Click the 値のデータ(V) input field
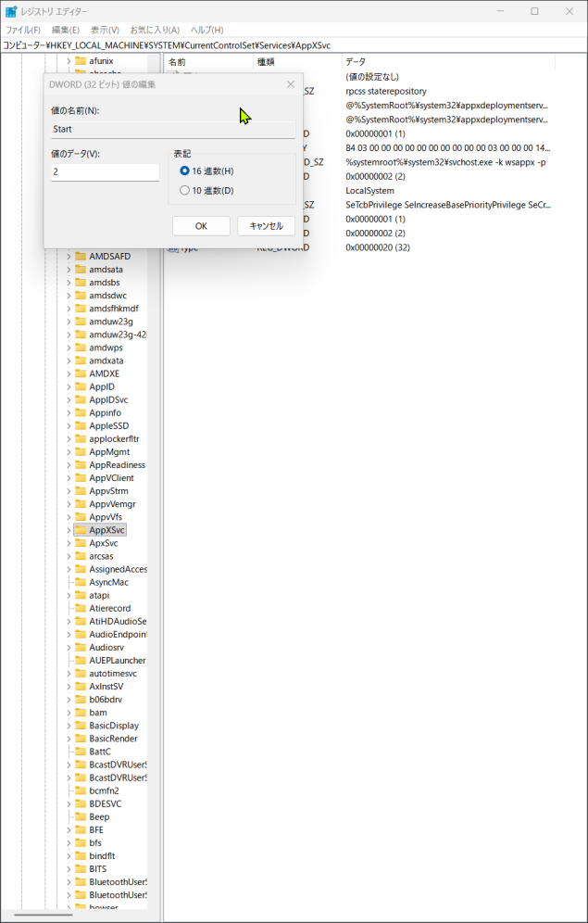This screenshot has height=923, width=588. coord(105,172)
